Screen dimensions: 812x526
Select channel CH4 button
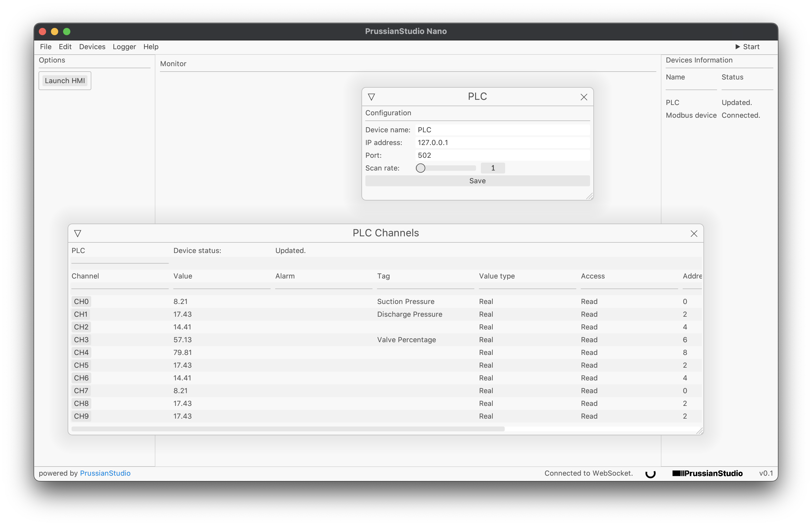click(81, 352)
